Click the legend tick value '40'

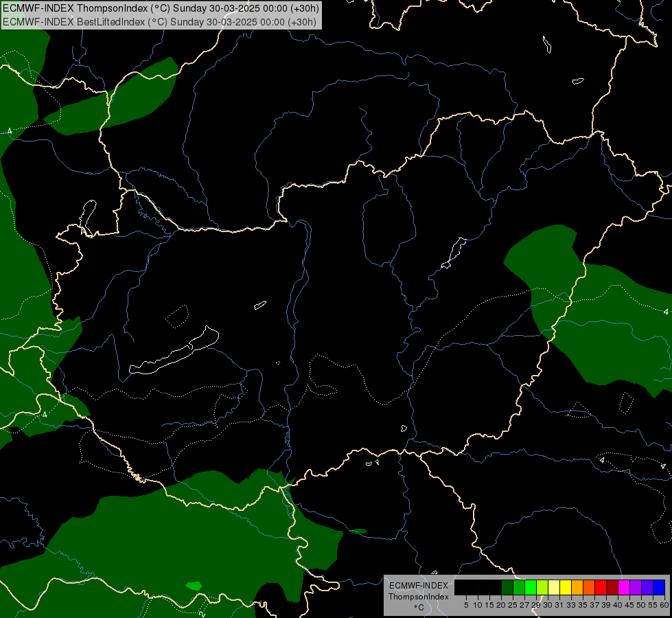[618, 605]
